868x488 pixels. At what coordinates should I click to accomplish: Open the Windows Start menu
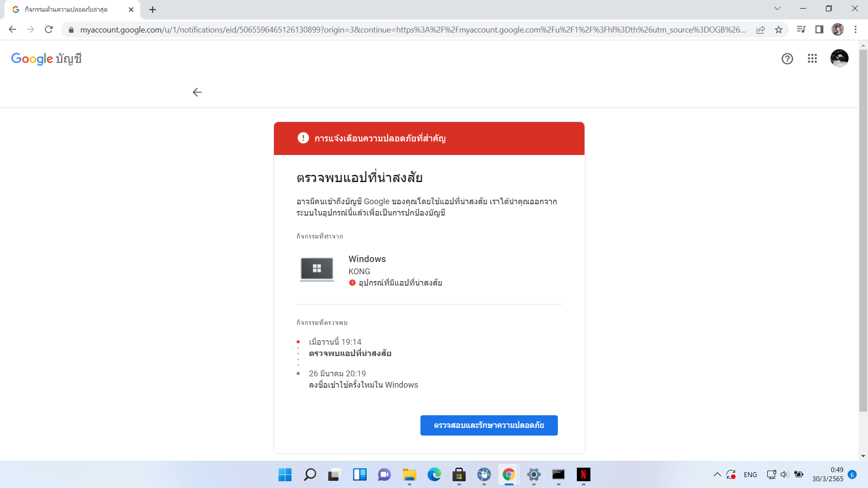(285, 475)
